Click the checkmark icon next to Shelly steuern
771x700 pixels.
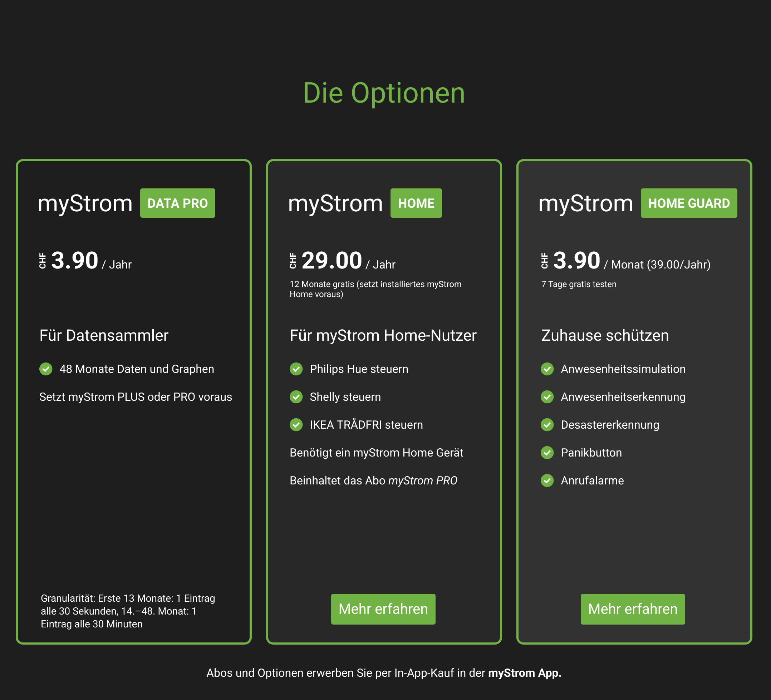[x=296, y=397]
